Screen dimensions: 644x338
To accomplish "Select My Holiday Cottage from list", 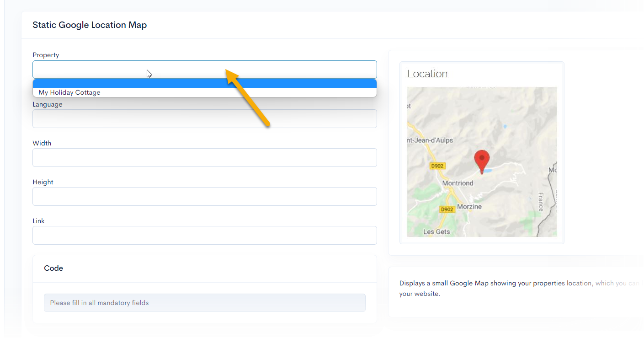I will coord(69,92).
